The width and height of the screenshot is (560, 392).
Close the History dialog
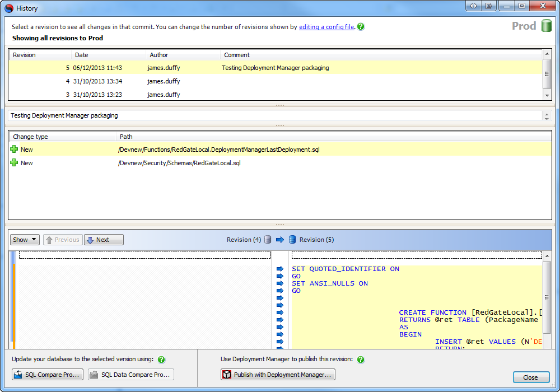pos(530,377)
